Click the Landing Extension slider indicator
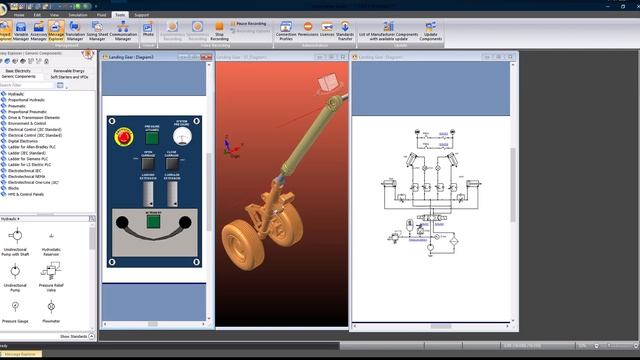The width and height of the screenshot is (640, 360). (x=148, y=193)
